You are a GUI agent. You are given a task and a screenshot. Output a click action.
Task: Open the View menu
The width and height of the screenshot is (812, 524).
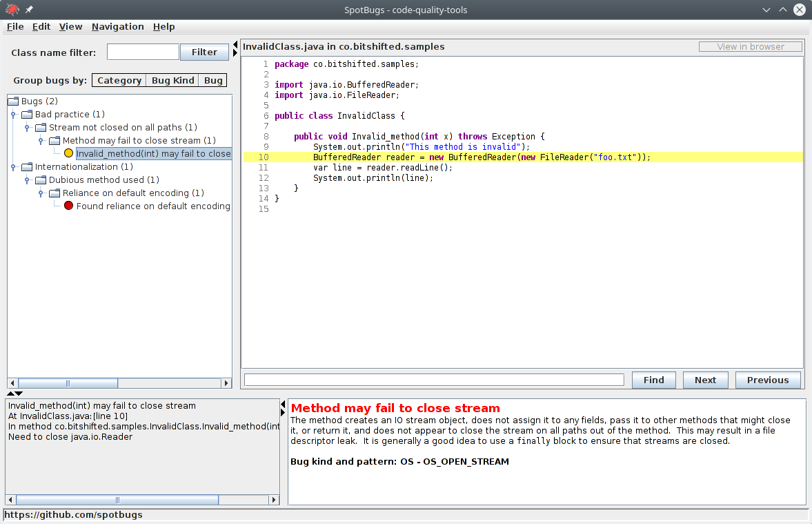(70, 27)
